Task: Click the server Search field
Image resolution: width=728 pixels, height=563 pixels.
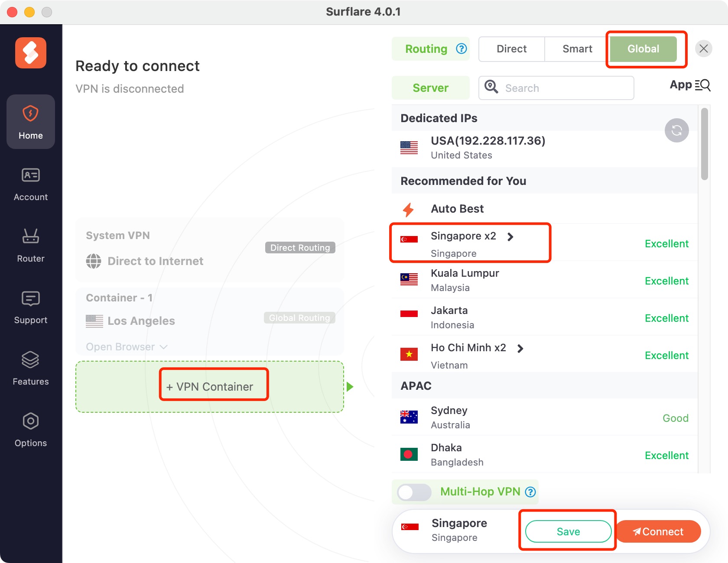Action: (556, 88)
